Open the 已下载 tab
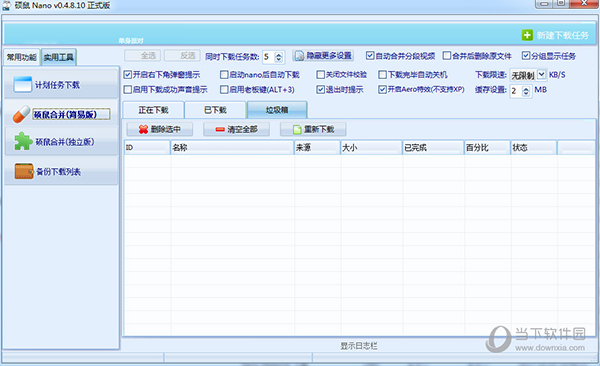 tap(215, 110)
